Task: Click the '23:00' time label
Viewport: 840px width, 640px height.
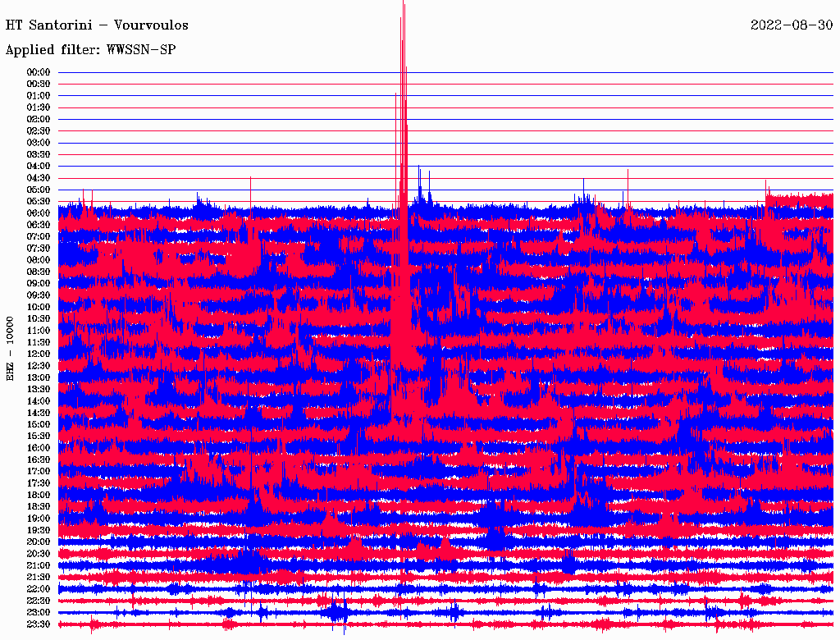Action: 38,613
